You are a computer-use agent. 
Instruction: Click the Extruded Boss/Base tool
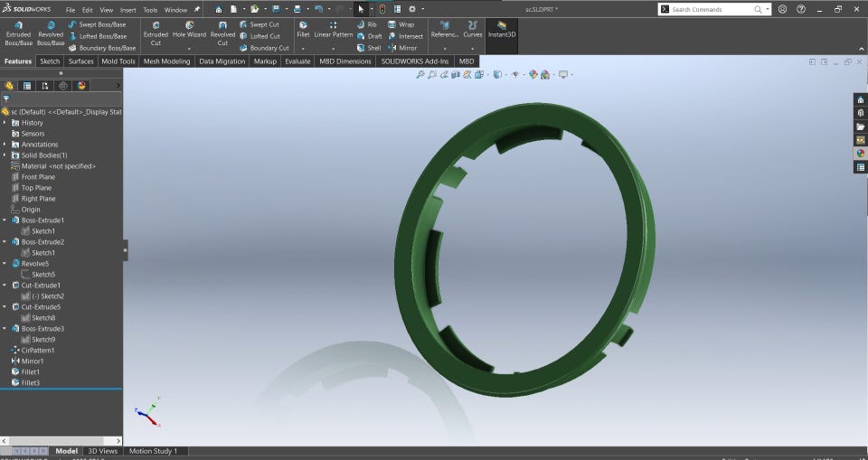point(18,33)
